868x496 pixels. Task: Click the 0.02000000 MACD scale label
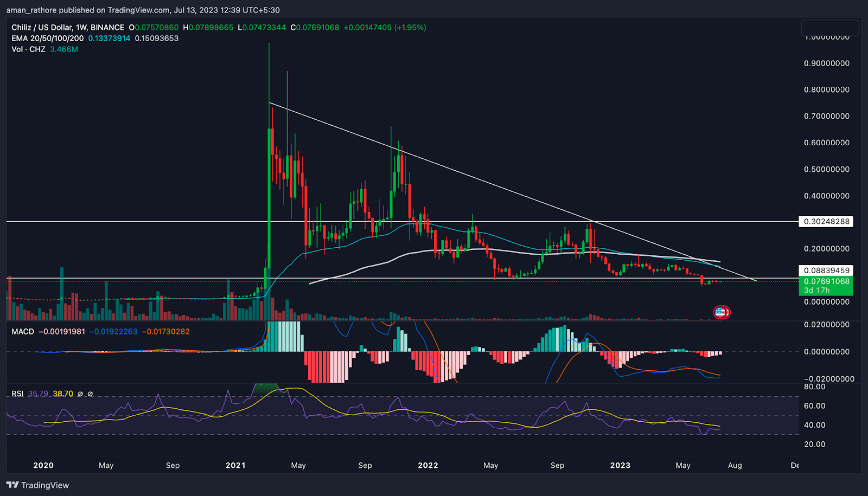point(827,324)
